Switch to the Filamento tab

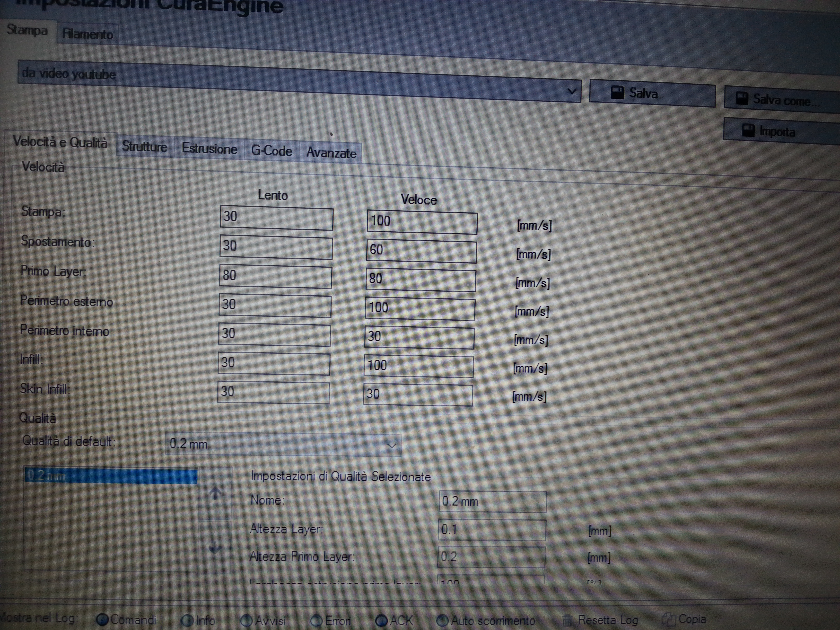click(x=88, y=34)
